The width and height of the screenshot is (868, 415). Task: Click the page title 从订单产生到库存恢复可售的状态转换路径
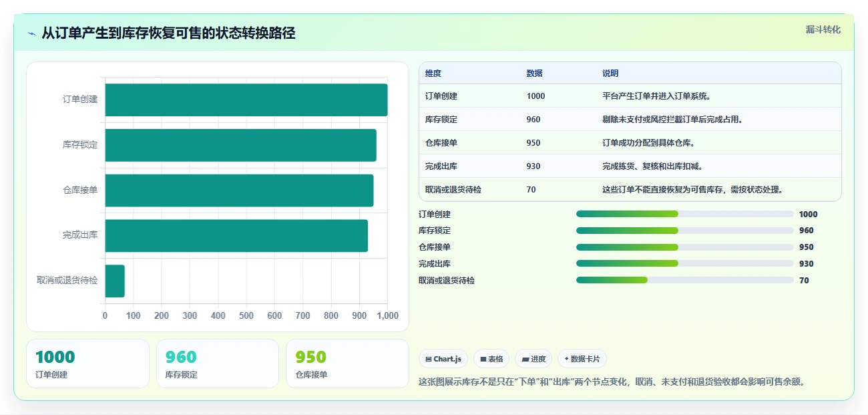pos(168,33)
